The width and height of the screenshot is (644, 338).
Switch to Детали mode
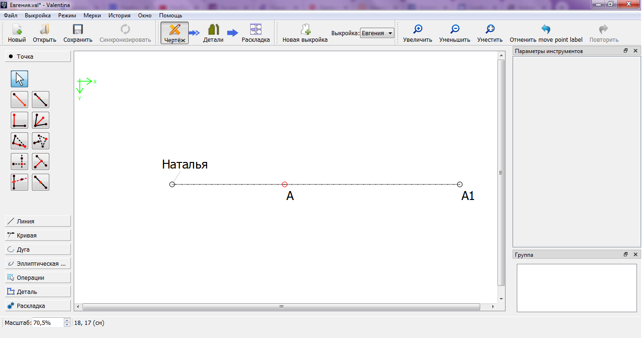(x=213, y=33)
